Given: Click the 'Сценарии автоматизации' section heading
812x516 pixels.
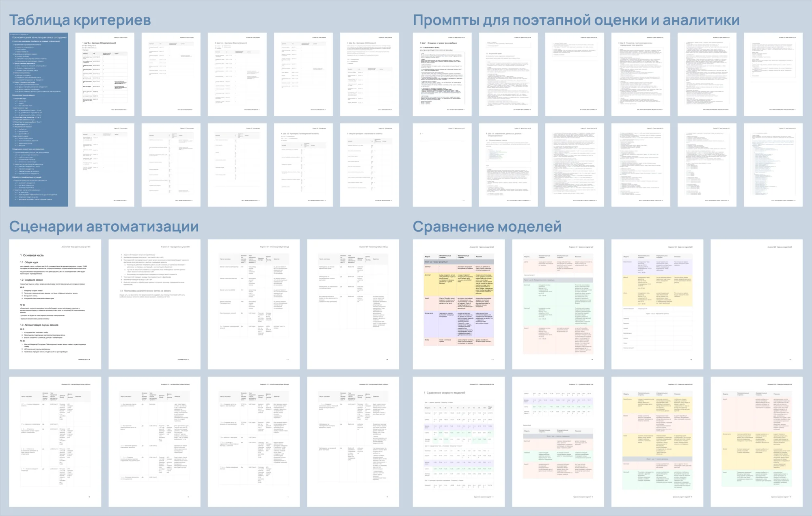Looking at the screenshot, I should [x=104, y=227].
